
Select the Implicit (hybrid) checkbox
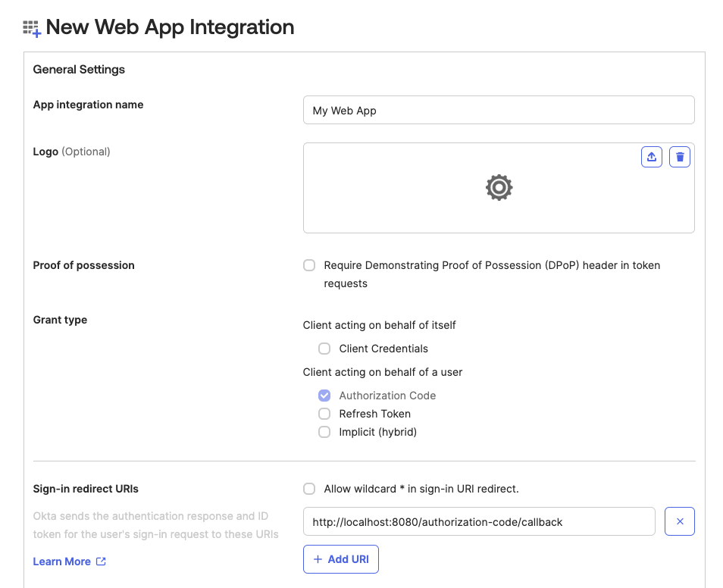coord(324,432)
